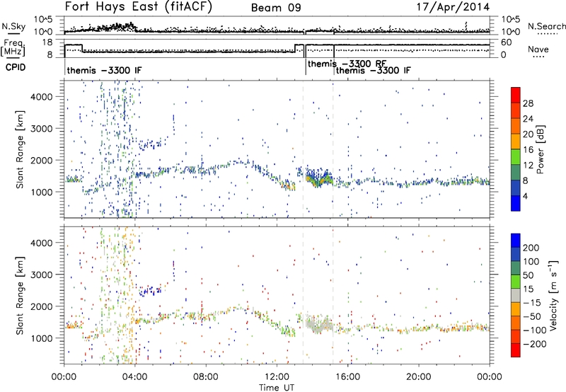
Task: Pick the red bottom segment of Velocity colorbar
Action: [x=516, y=350]
